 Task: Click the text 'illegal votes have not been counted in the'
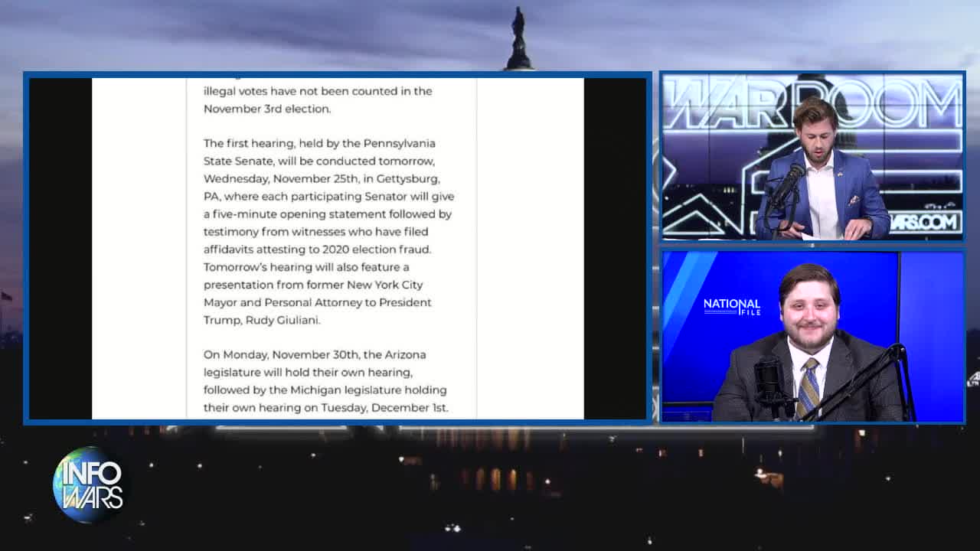[x=318, y=91]
